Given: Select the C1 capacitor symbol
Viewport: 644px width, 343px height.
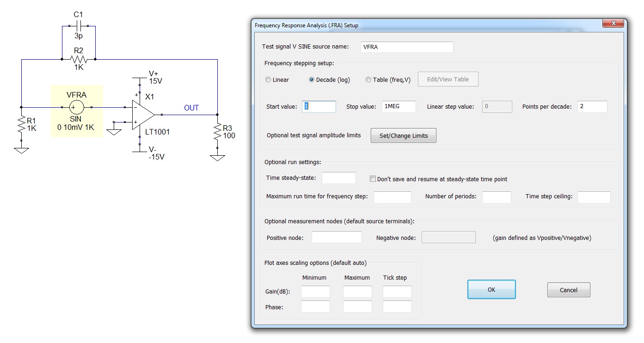Looking at the screenshot, I should pos(79,26).
